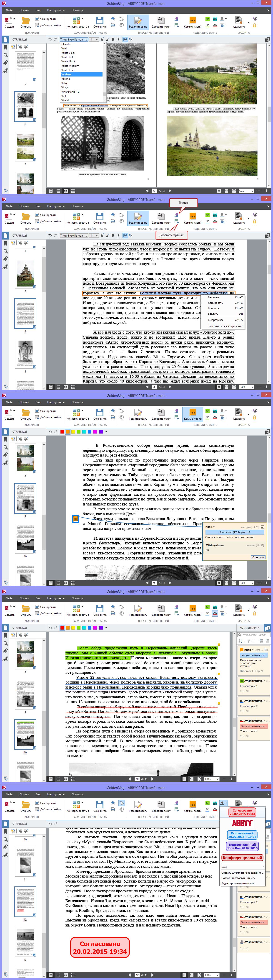Insert the ABBYY logo stamp
Viewport: 273px width, 980px height.
click(x=242, y=823)
